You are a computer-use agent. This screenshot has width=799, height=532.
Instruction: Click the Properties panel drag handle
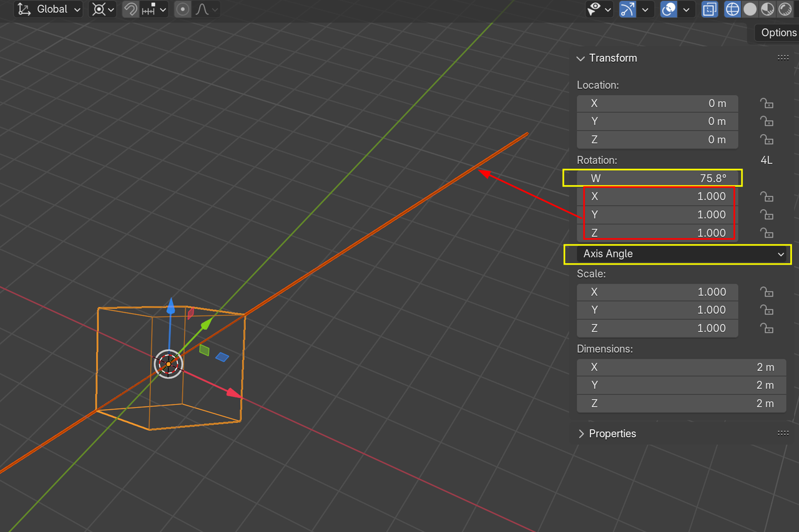pos(783,433)
